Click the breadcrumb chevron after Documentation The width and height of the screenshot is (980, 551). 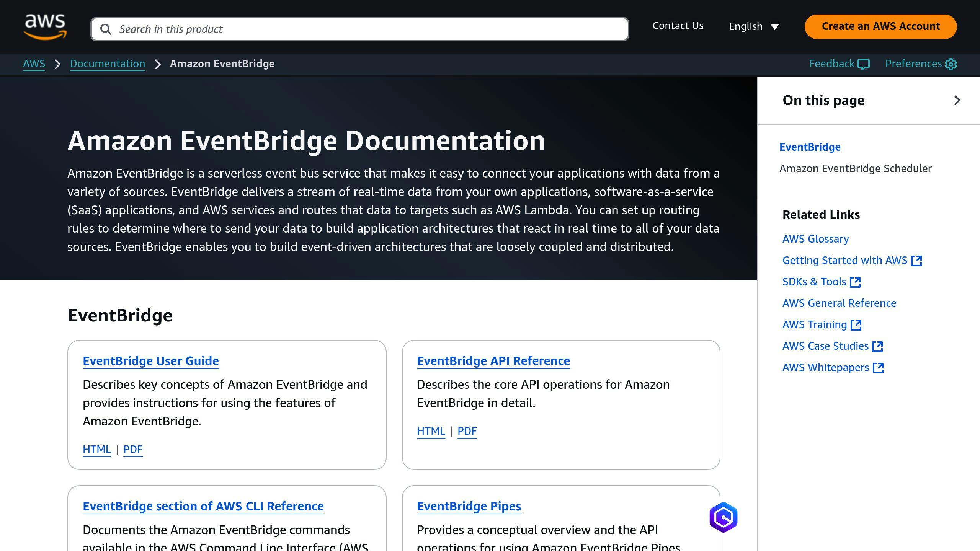158,64
